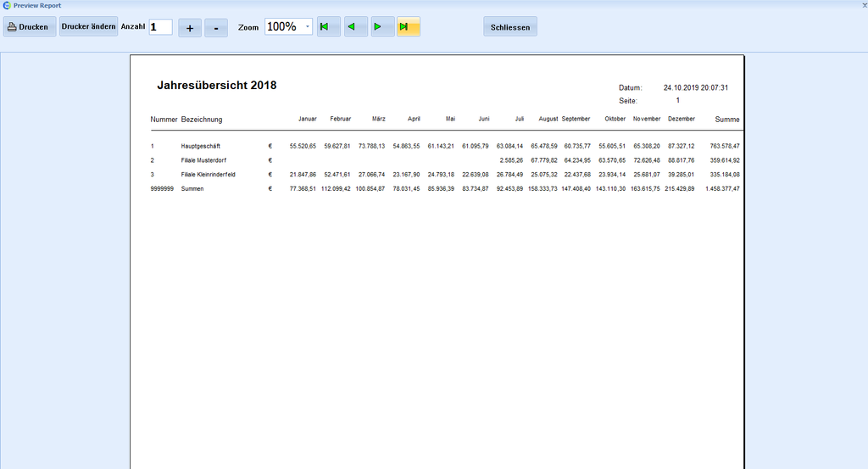This screenshot has height=469, width=868.
Task: Click Hauptgeschäft December value 87.327,12
Action: [x=681, y=146]
